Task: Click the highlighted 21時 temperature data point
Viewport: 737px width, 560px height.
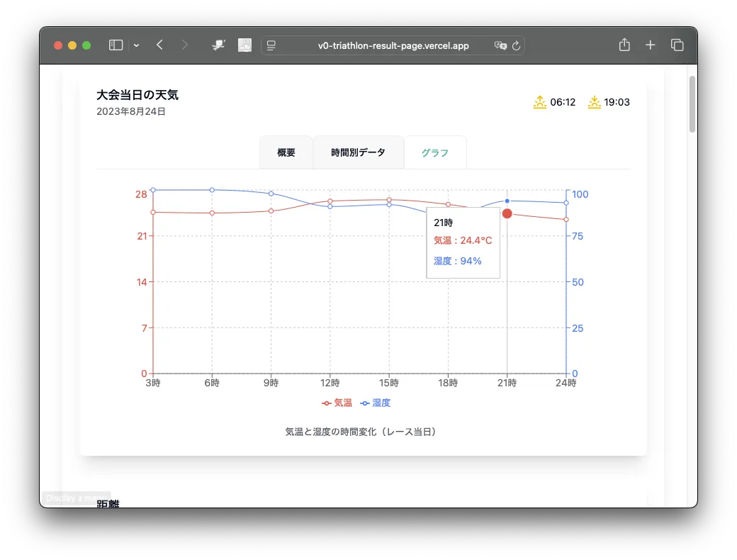Action: 507,213
